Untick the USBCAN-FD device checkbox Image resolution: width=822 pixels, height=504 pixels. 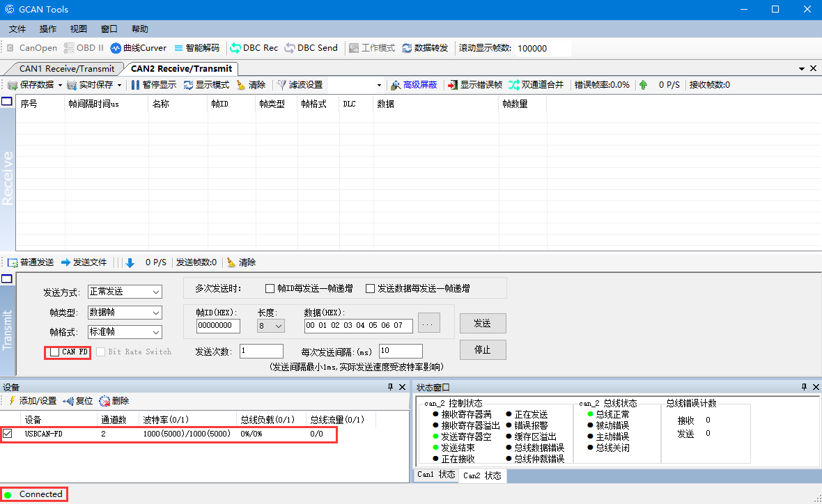8,434
